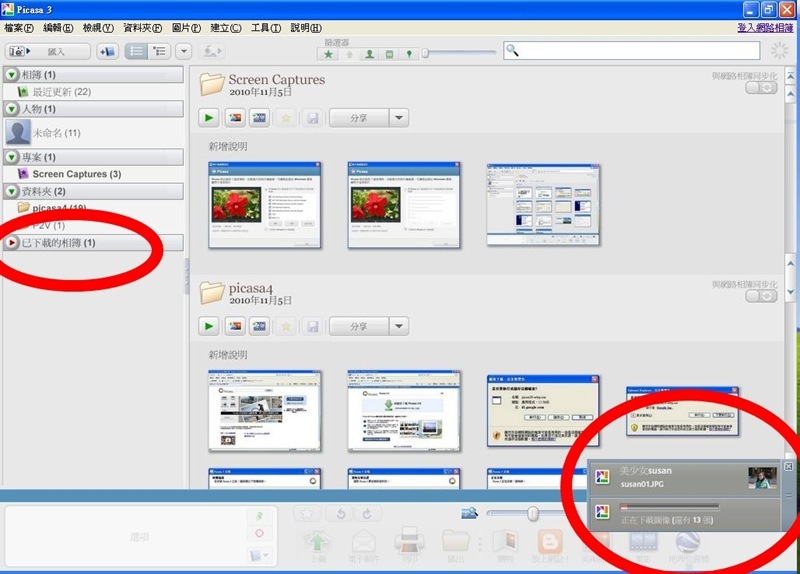Switch to flat list view
The width and height of the screenshot is (800, 574).
(137, 51)
